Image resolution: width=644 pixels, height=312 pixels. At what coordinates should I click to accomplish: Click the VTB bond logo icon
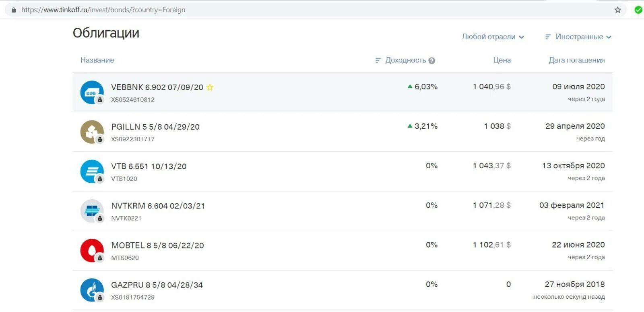pyautogui.click(x=92, y=171)
